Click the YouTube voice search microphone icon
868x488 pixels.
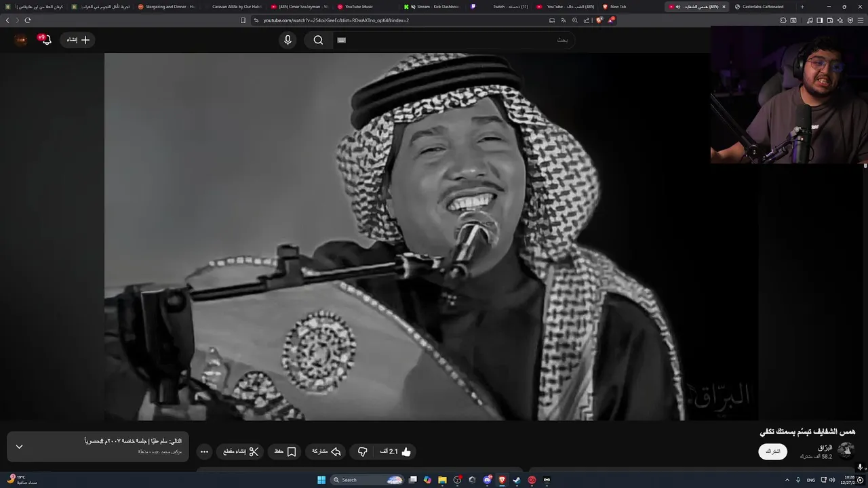point(288,40)
